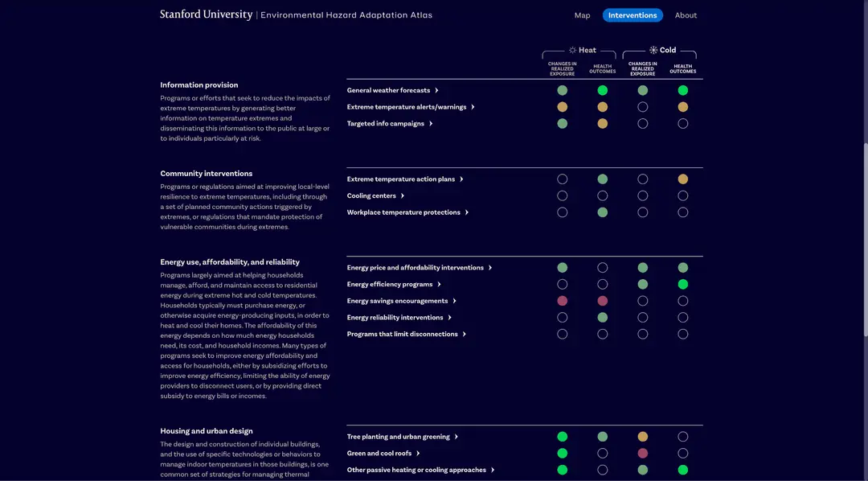
Task: Click Cooling centers empty heat exposure circle
Action: point(562,195)
